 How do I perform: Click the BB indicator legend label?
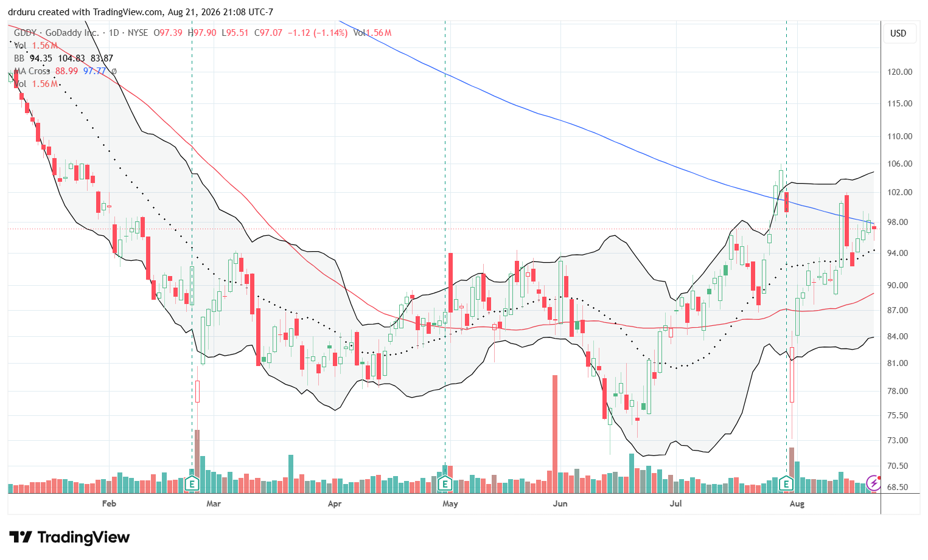pos(19,58)
